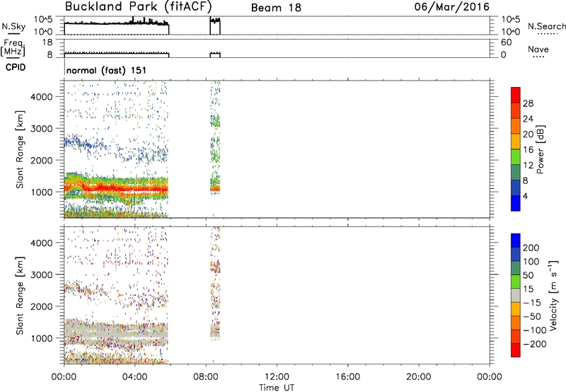The height and width of the screenshot is (392, 566).
Task: Click the 'Power [dB]' colorbar label
Action: 540,149
